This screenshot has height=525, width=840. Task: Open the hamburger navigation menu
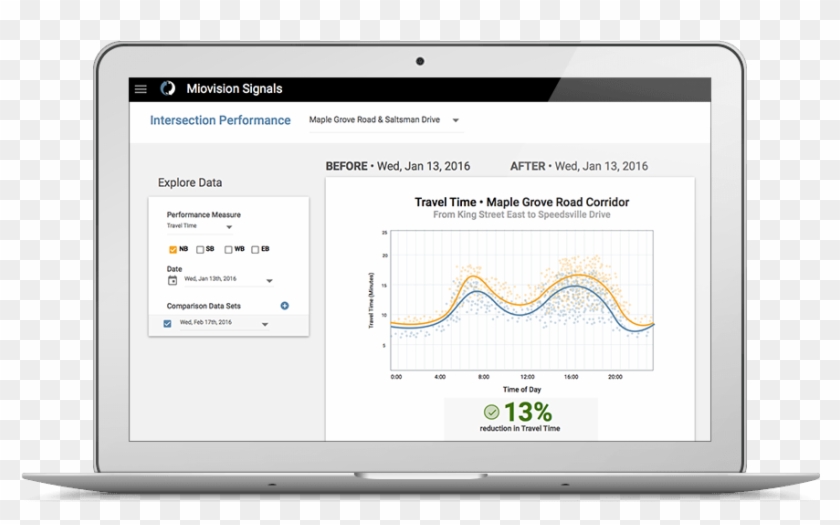coord(140,89)
